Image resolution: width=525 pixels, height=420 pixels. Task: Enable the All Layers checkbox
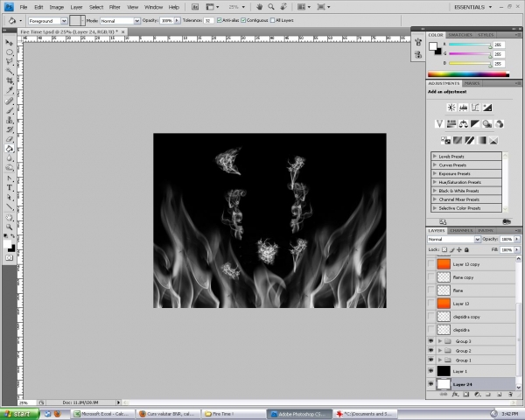pos(272,20)
